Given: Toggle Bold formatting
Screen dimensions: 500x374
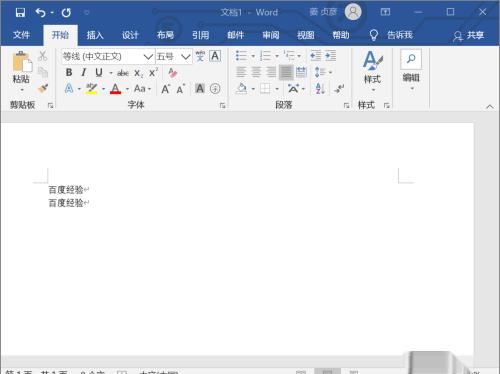Looking at the screenshot, I should click(x=69, y=72).
